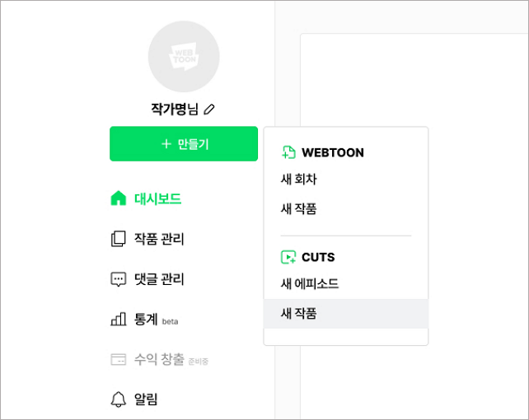The image size is (529, 420).
Task: Click the speech bubble icon for 댓글 관리
Action: coord(119,279)
